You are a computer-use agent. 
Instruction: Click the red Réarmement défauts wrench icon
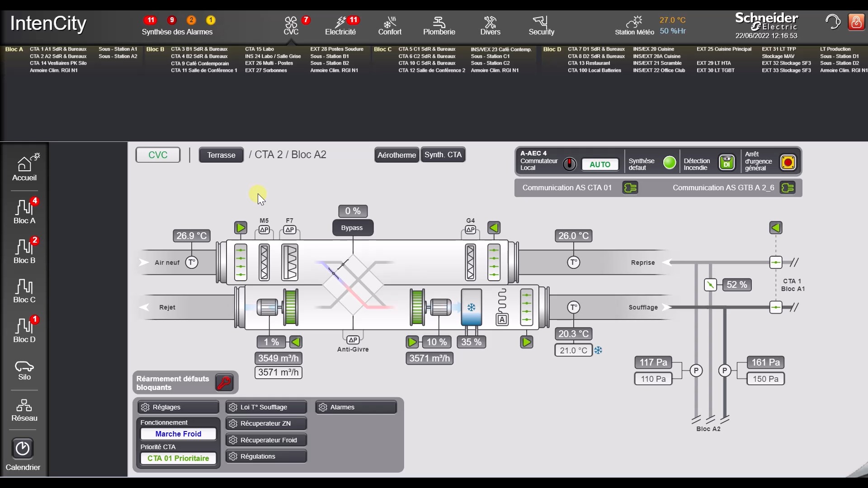point(224,383)
